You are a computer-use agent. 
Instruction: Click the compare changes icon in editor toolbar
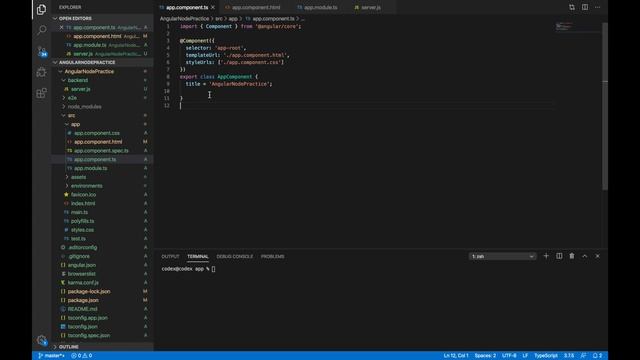(572, 7)
